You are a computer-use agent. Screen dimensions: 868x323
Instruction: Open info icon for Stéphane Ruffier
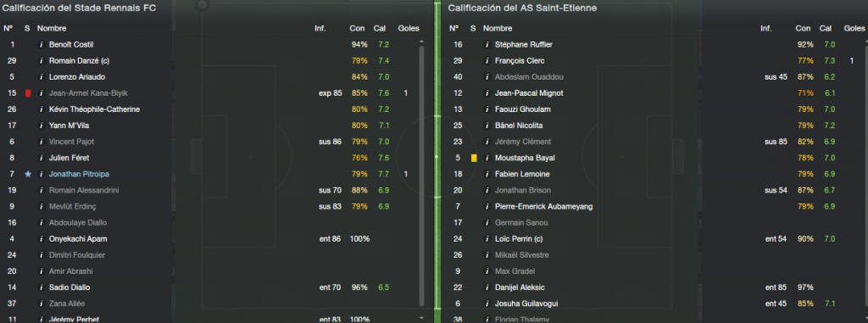pyautogui.click(x=487, y=44)
